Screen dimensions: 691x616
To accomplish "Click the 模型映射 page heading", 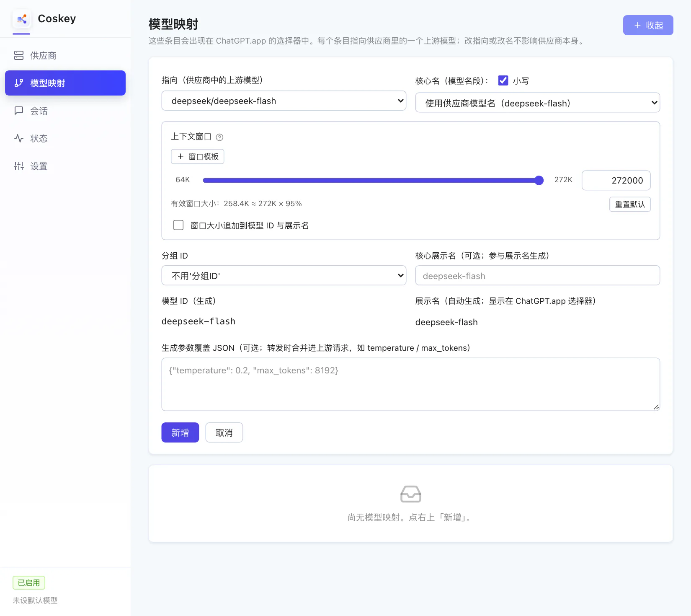I will coord(173,24).
